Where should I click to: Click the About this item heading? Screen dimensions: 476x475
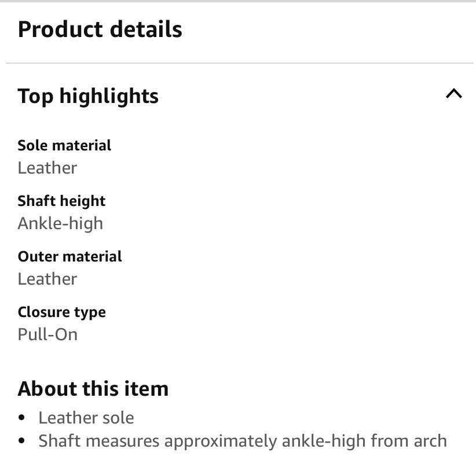tap(93, 389)
